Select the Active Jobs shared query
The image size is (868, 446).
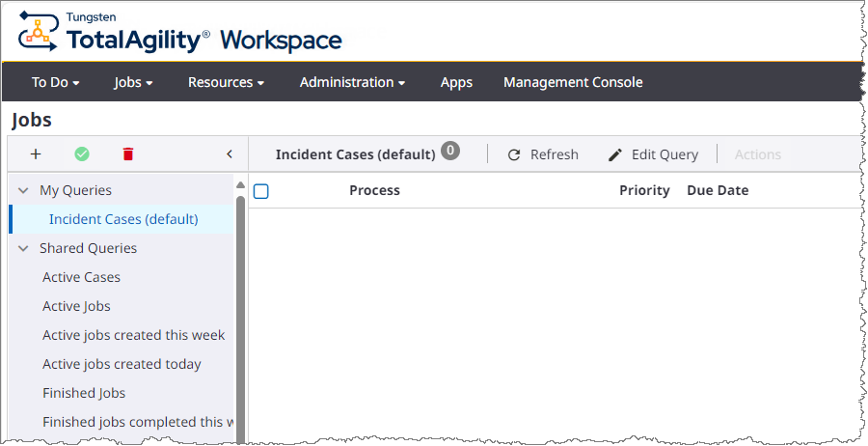click(x=76, y=307)
